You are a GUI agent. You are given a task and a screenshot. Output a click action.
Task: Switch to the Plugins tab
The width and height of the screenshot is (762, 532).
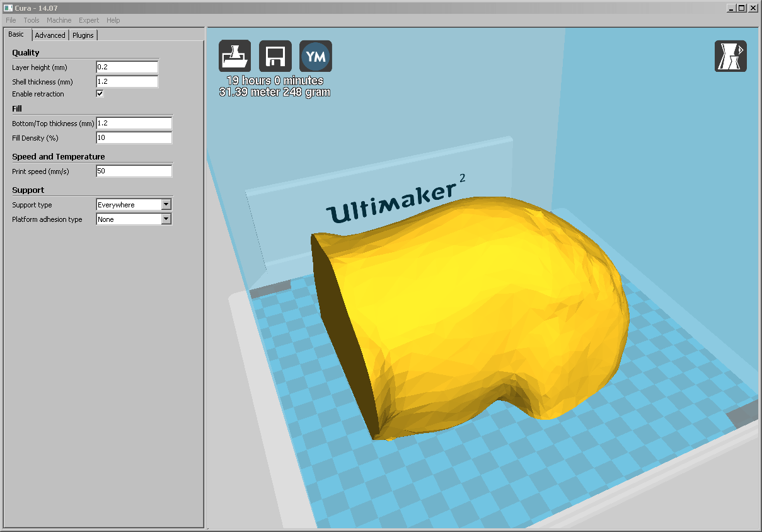(83, 35)
